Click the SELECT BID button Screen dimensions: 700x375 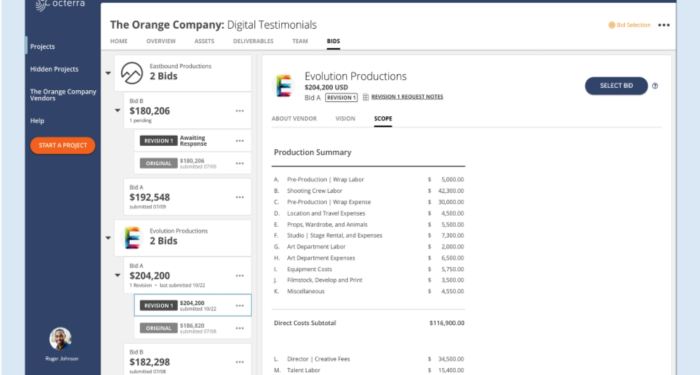tap(616, 86)
